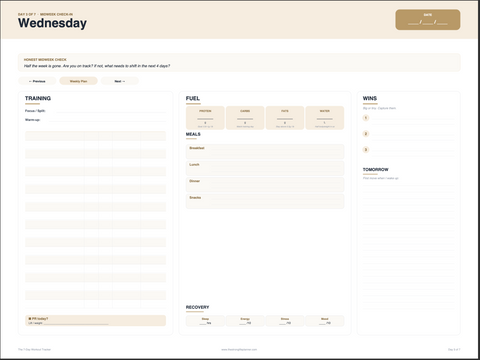Go to the Previous day page
480x360 pixels.
[x=37, y=81]
